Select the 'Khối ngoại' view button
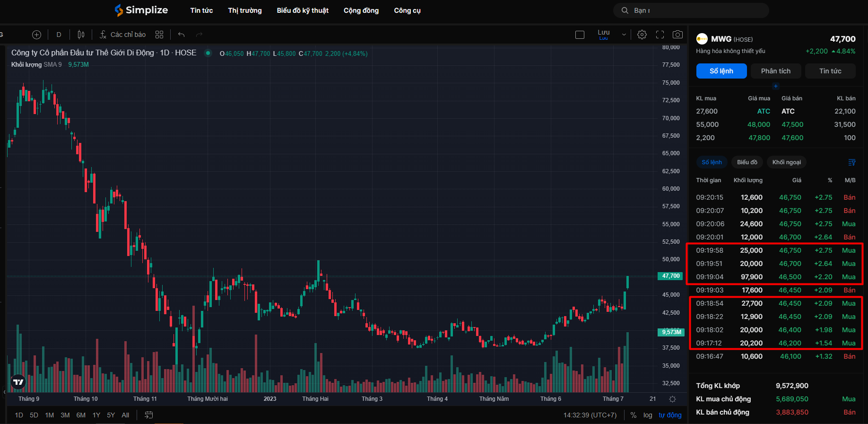Image resolution: width=868 pixels, height=424 pixels. pyautogui.click(x=786, y=162)
